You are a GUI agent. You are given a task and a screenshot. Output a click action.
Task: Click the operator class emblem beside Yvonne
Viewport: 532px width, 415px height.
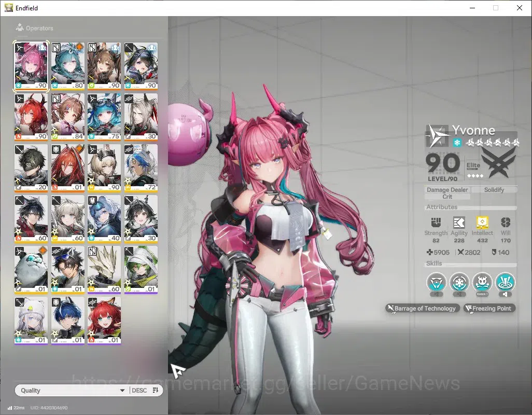[x=437, y=136]
